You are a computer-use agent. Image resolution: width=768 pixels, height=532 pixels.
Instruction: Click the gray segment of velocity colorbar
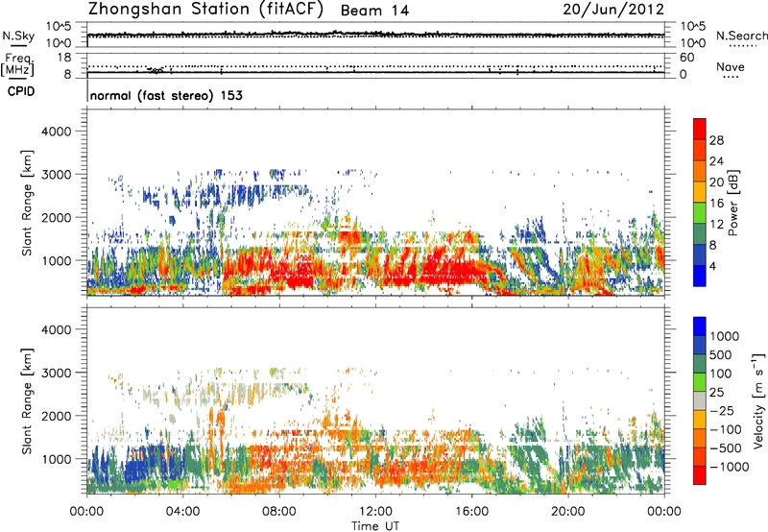[700, 400]
